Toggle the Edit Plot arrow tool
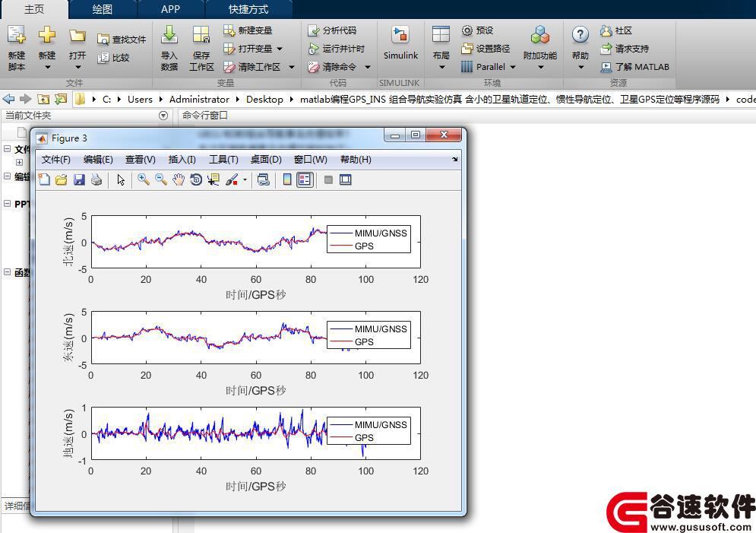This screenshot has width=756, height=533. point(121,180)
